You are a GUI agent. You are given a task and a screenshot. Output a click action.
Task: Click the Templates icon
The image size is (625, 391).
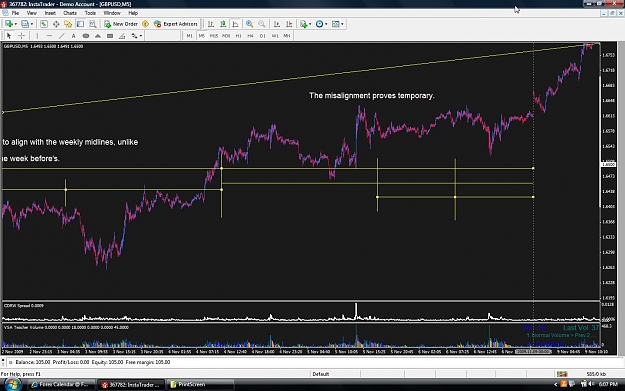click(336, 24)
